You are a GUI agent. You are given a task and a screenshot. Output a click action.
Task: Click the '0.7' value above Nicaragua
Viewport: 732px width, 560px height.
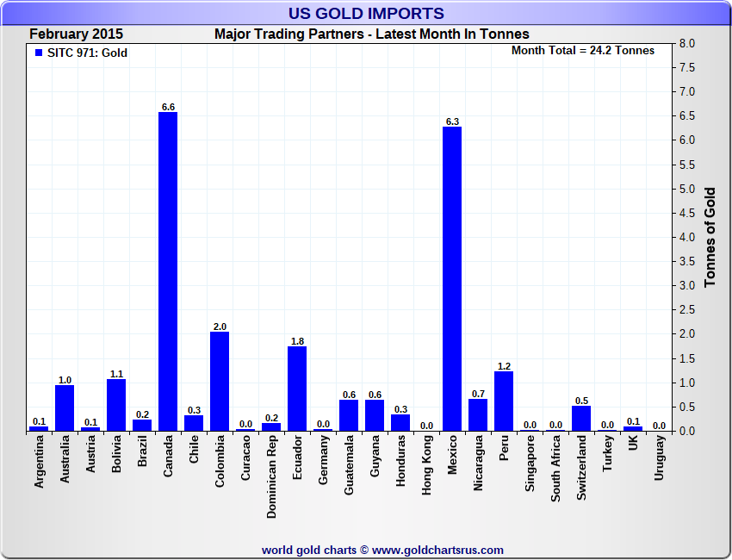(478, 394)
